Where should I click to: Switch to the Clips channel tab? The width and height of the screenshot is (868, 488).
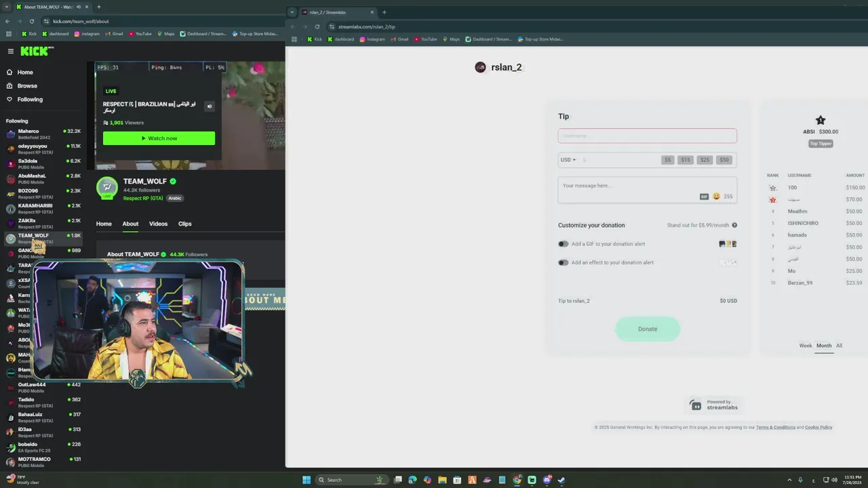pos(185,224)
